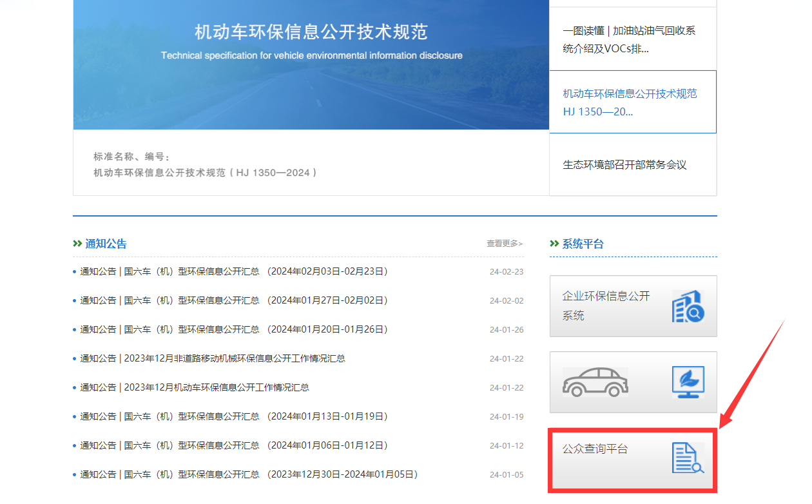
Task: Enter the 公众查询平台 highlighted panel
Action: pyautogui.click(x=633, y=459)
